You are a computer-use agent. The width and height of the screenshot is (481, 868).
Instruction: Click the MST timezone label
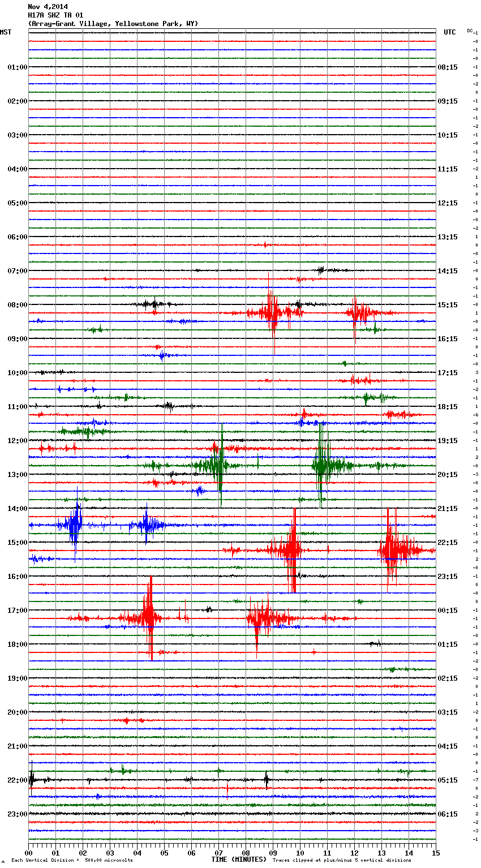pyautogui.click(x=6, y=32)
